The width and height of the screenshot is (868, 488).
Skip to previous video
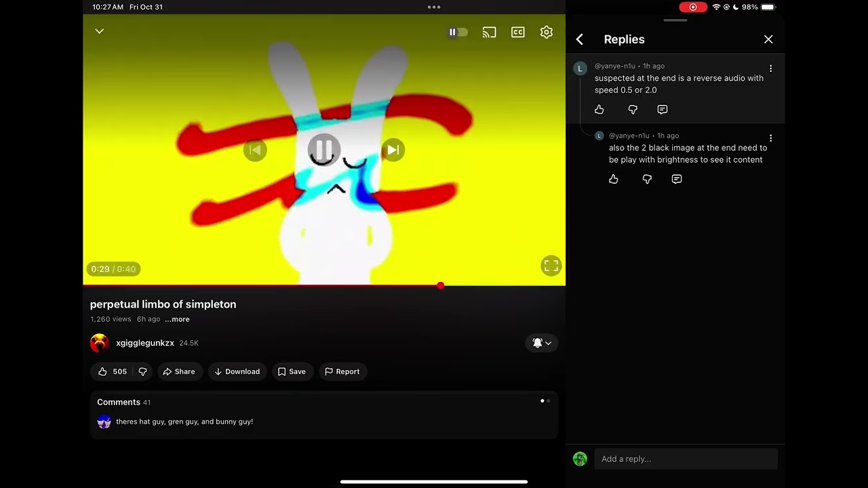255,150
